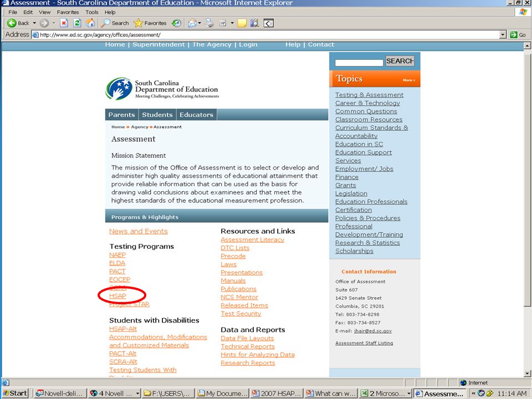Click the jhair@ed.sc.gov email link

pyautogui.click(x=373, y=331)
